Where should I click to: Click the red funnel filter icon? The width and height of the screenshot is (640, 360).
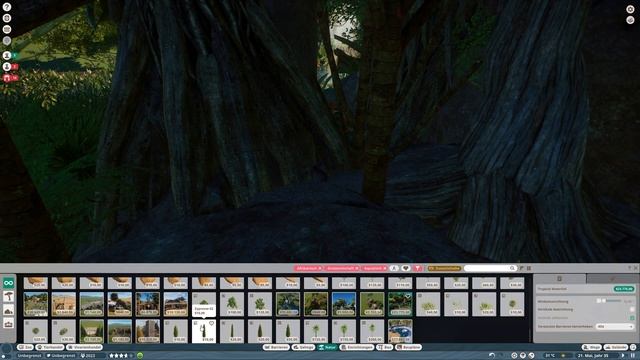pos(418,268)
